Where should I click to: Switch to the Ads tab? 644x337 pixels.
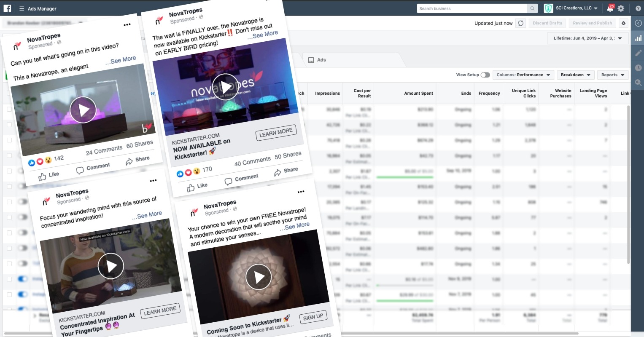[317, 60]
